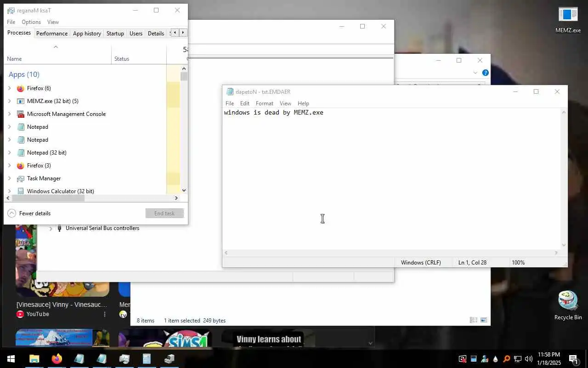Switch to the Users tab
Image resolution: width=588 pixels, height=368 pixels.
point(136,33)
